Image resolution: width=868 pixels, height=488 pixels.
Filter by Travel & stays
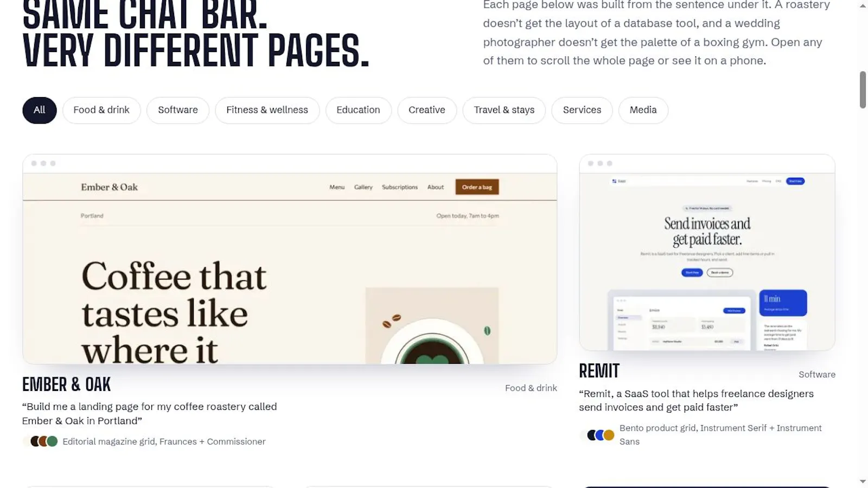pyautogui.click(x=504, y=110)
